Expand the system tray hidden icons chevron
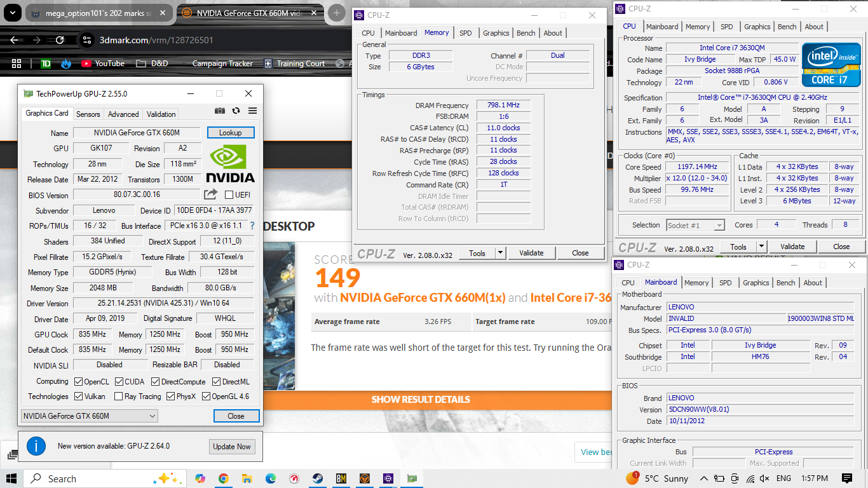Screen dimensions: 868x488 pyautogui.click(x=703, y=478)
